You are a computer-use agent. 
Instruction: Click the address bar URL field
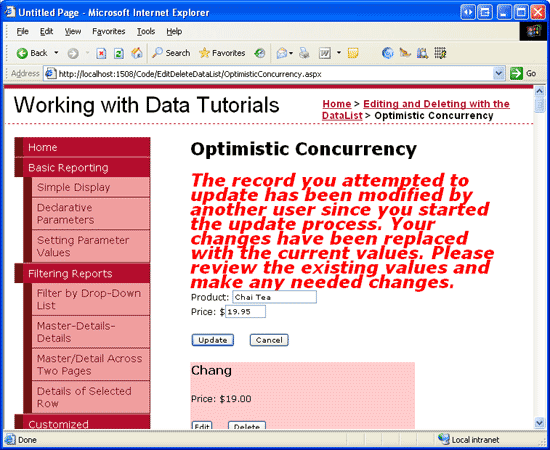[x=275, y=74]
